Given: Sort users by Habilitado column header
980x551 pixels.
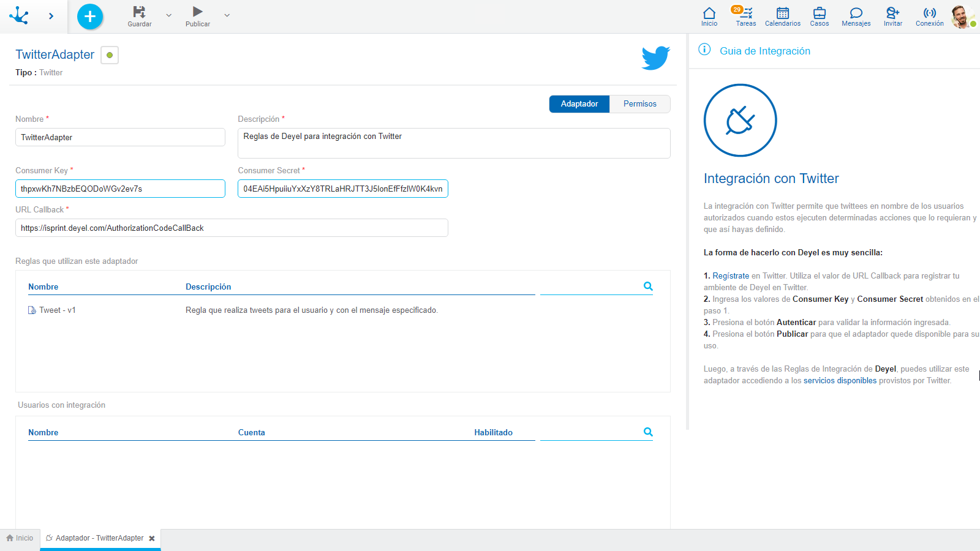Looking at the screenshot, I should (493, 432).
